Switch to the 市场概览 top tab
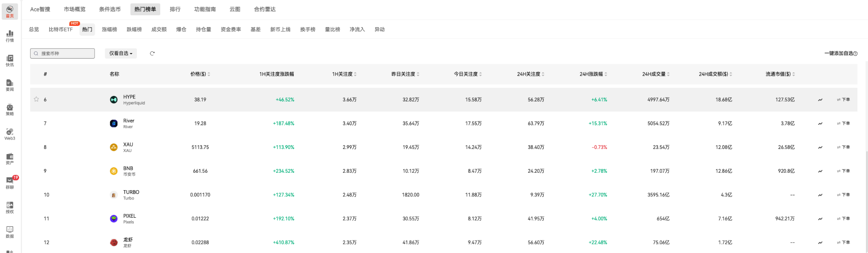The width and height of the screenshot is (868, 253). coord(75,9)
